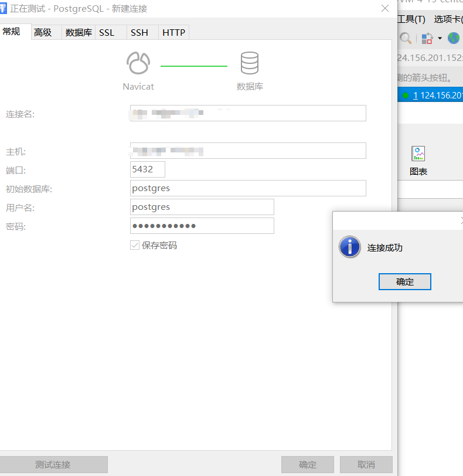Open the 高级 tab

pyautogui.click(x=46, y=32)
